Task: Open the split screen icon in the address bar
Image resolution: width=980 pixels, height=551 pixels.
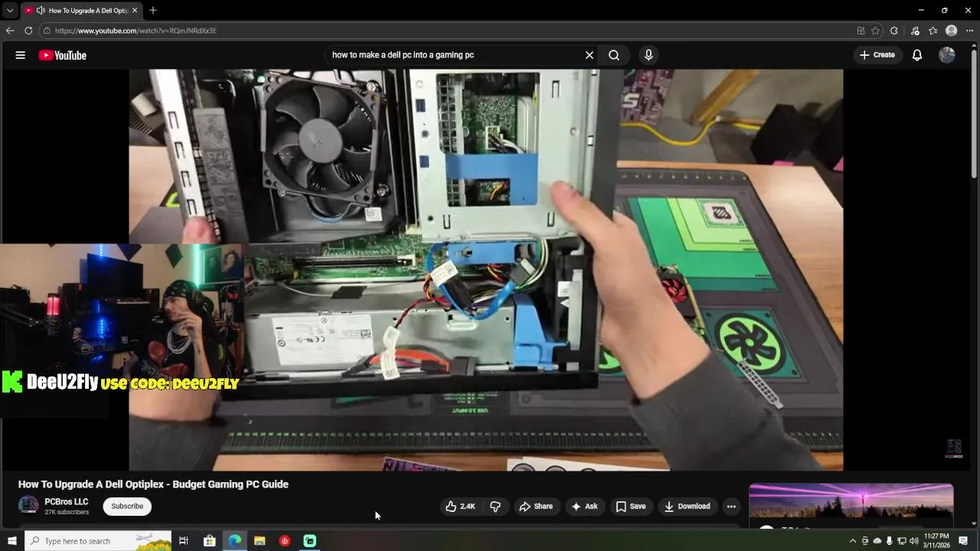Action: coord(861,31)
